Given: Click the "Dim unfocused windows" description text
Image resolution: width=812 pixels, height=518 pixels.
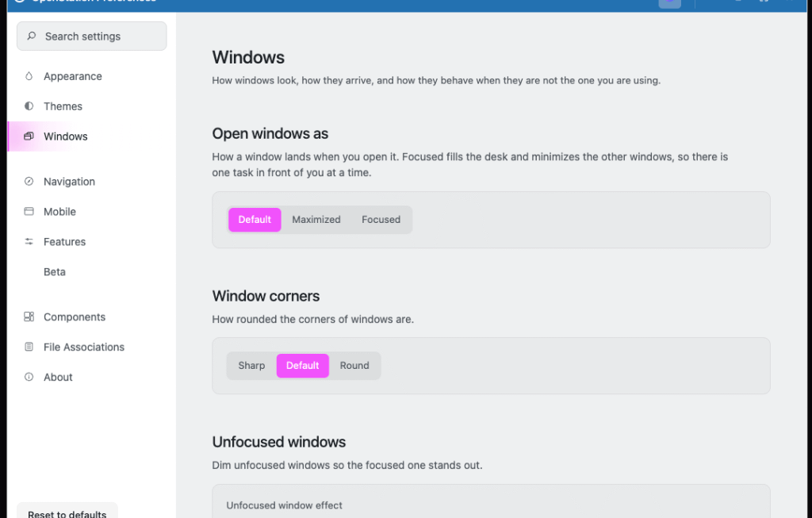Looking at the screenshot, I should pos(347,465).
